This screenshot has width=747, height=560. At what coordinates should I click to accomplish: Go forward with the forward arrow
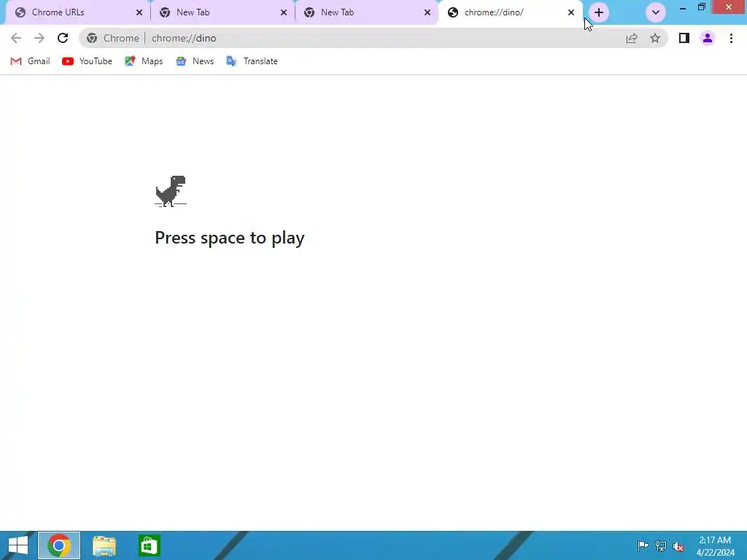[x=39, y=38]
